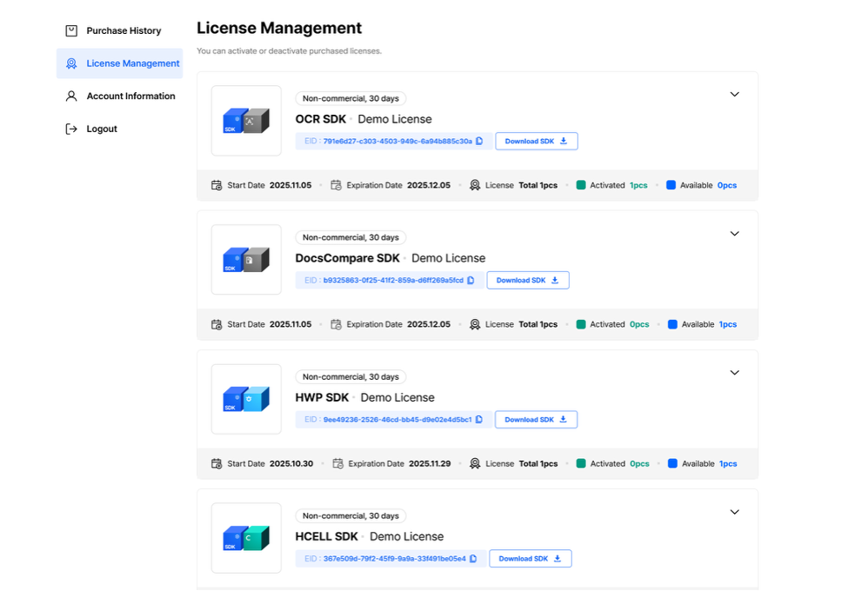Expand the DocsCompare SDK license details

735,233
